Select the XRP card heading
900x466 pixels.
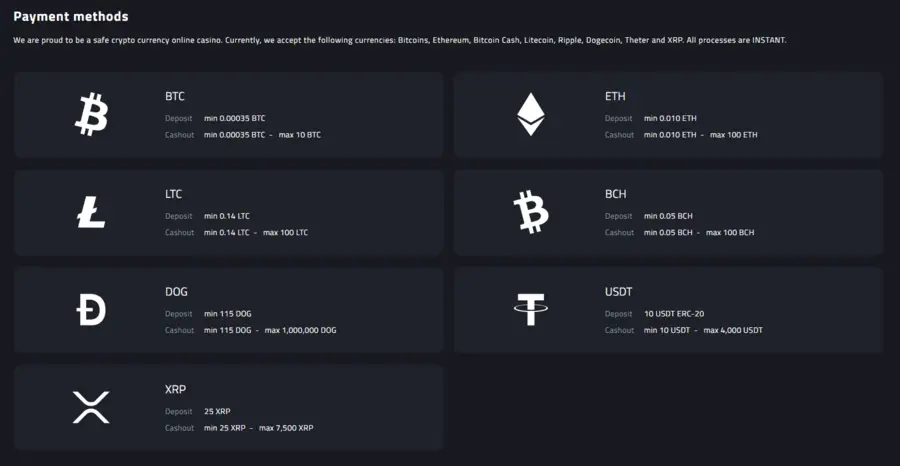(x=175, y=389)
